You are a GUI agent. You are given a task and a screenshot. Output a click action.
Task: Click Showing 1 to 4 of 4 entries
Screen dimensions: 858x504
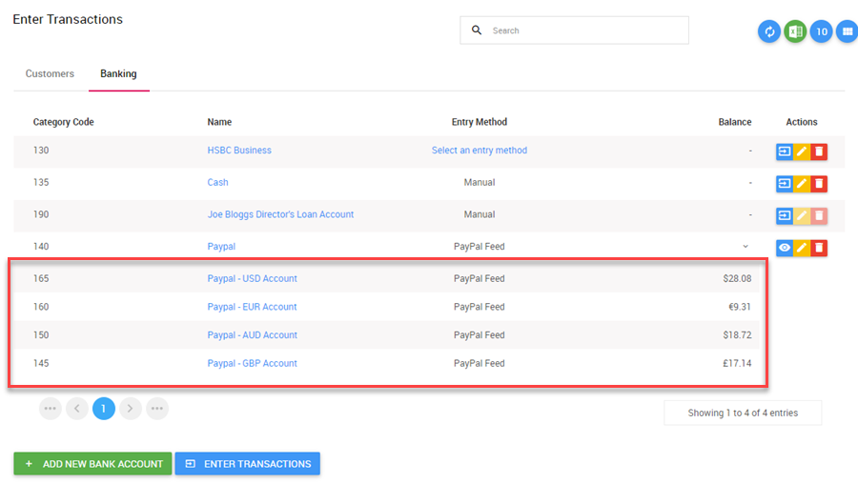pyautogui.click(x=743, y=413)
